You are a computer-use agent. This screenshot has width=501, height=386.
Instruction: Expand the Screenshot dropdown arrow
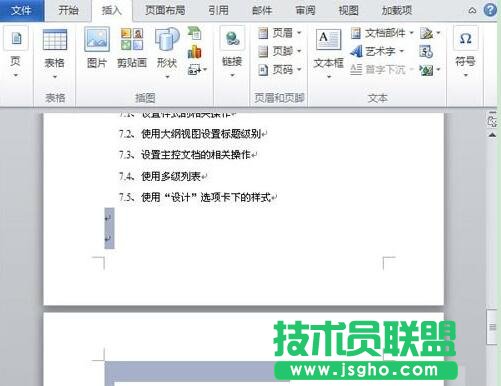click(x=205, y=70)
